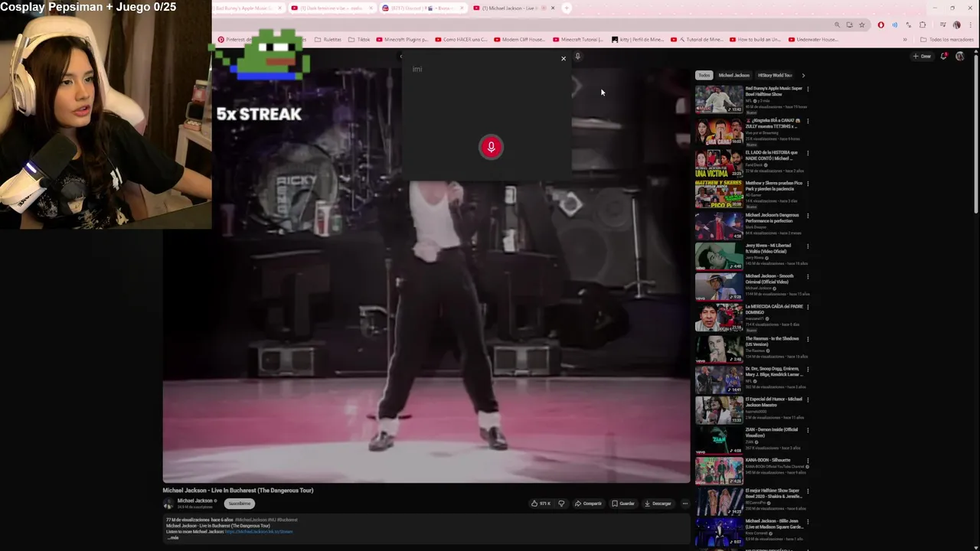Open Todos los marcadores folder

click(947, 39)
